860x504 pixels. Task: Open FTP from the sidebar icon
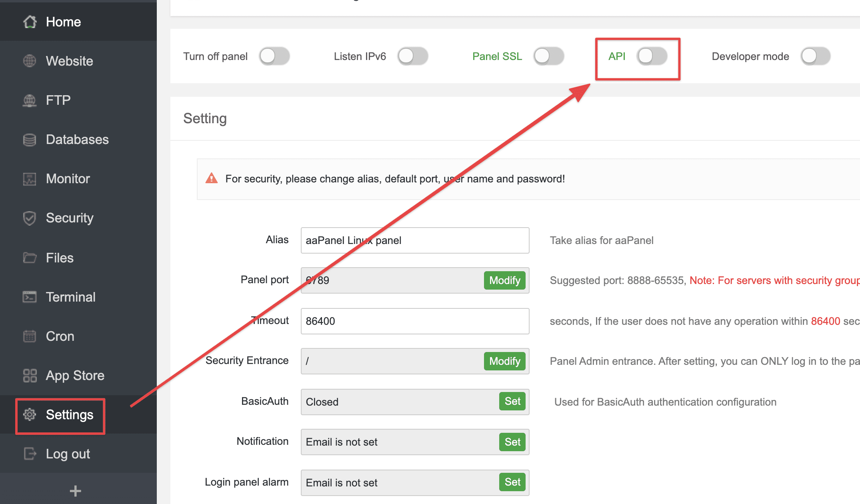(29, 100)
